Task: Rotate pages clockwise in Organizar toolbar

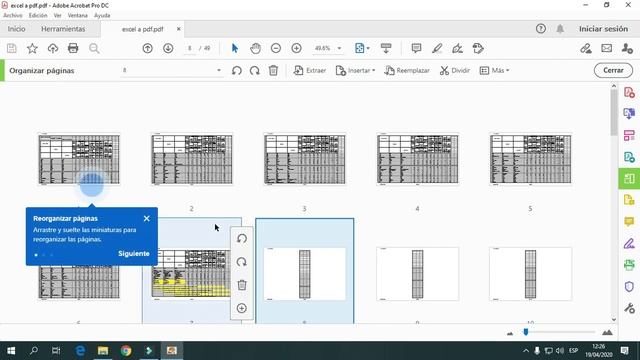Action: 255,70
